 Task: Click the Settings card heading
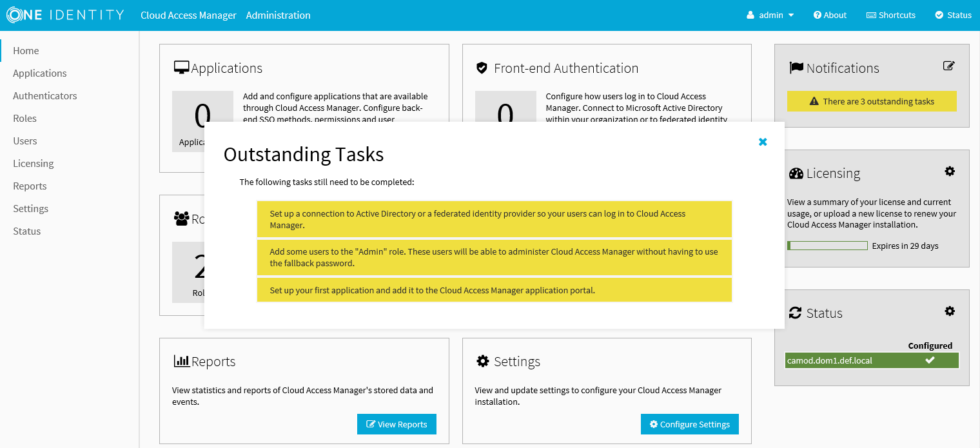(x=517, y=362)
